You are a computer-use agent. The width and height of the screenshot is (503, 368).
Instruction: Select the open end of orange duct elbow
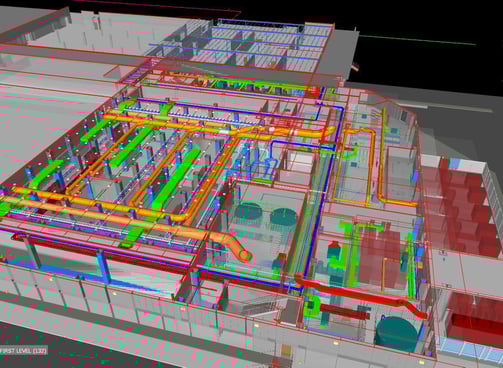click(246, 256)
